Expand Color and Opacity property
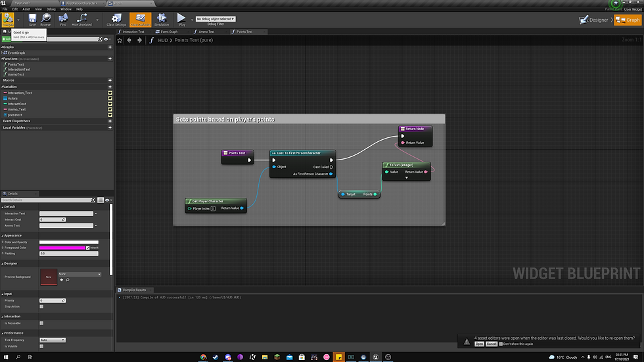This screenshot has width=644, height=362. [x=3, y=242]
